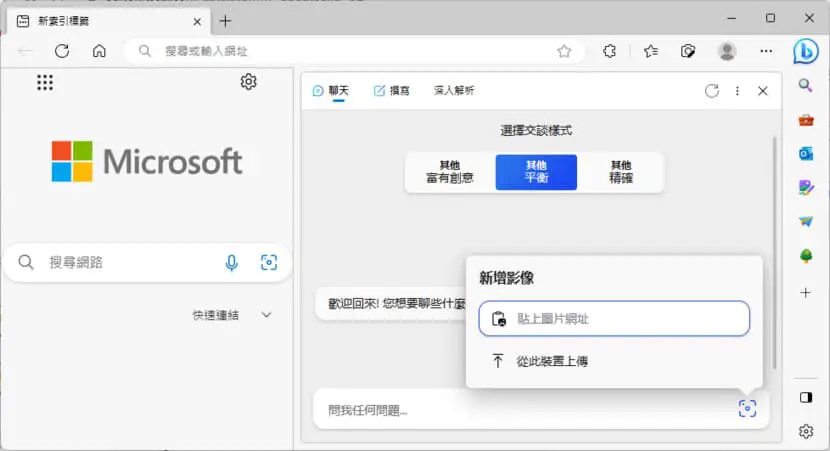Open the Bing Copilot sidebar icon

click(806, 52)
